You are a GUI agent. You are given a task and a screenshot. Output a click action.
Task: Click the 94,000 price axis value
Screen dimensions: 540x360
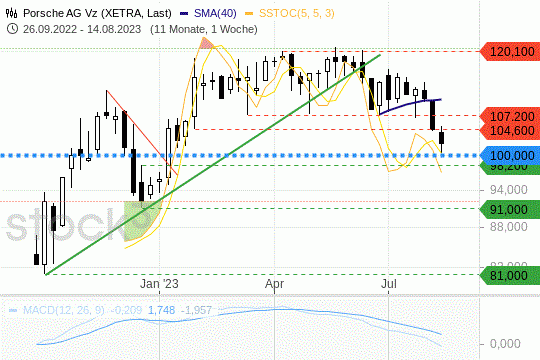[509, 190]
